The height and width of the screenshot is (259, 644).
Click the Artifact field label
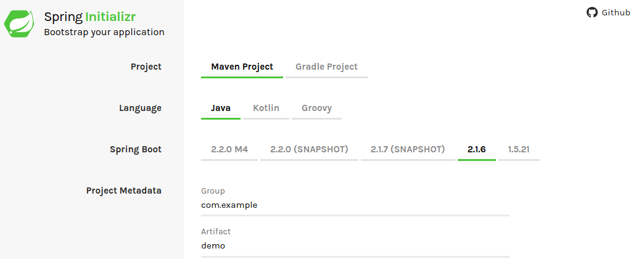click(216, 231)
